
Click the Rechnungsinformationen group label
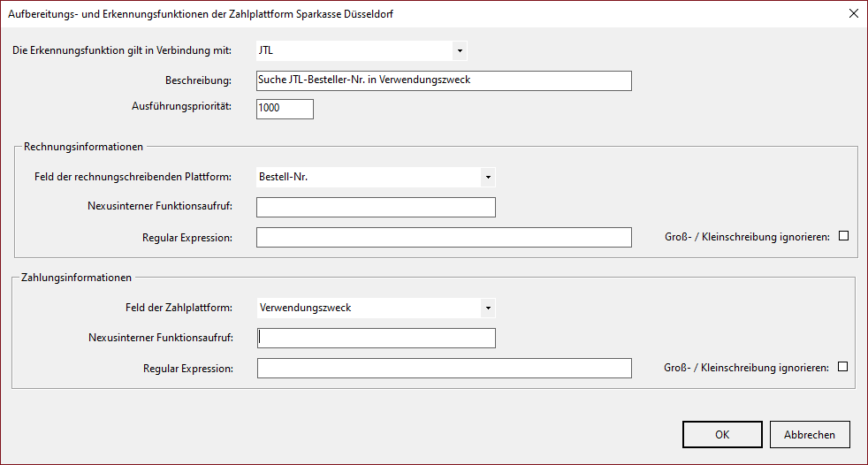84,147
